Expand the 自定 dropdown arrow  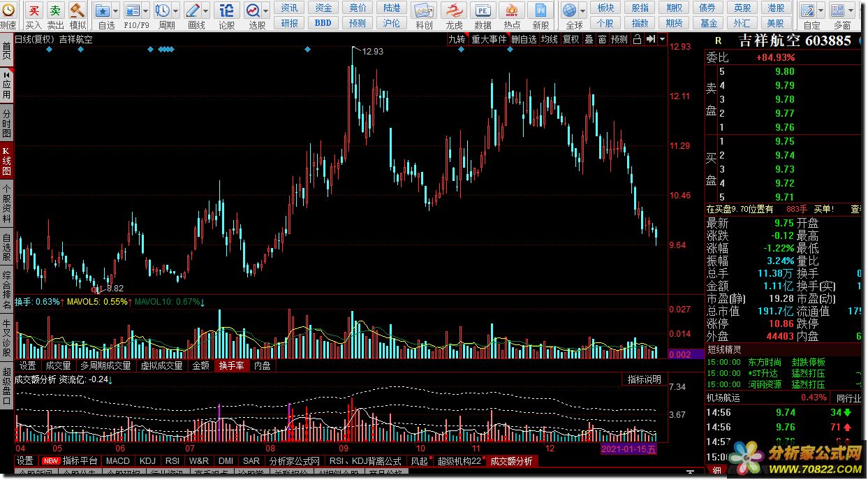[821, 11]
